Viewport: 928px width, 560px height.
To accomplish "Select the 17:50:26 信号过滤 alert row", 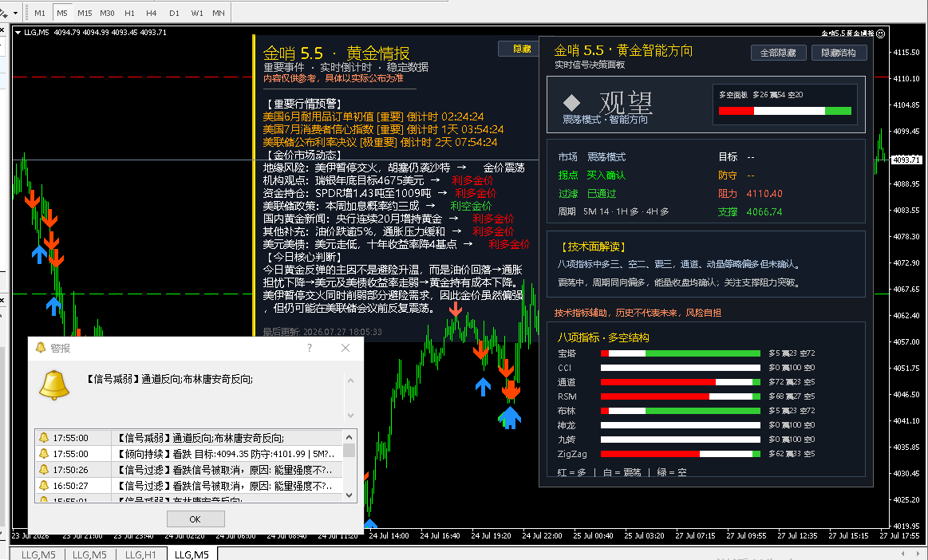I will click(x=189, y=470).
